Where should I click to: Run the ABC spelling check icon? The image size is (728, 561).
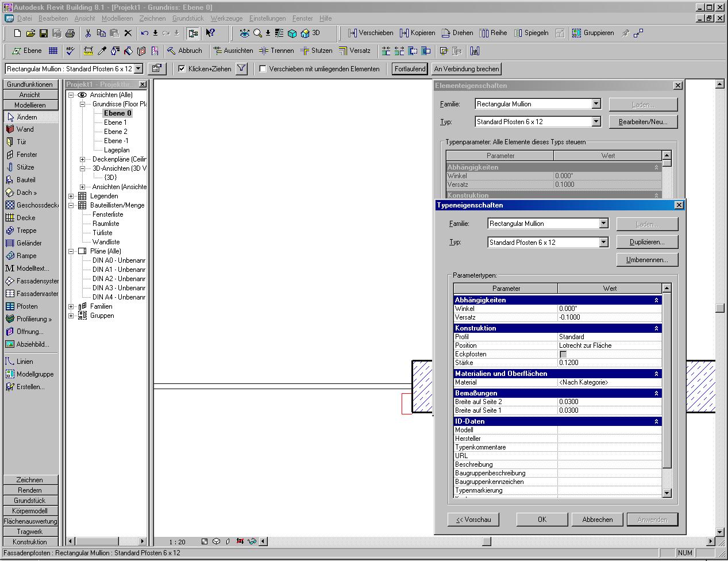click(x=70, y=51)
